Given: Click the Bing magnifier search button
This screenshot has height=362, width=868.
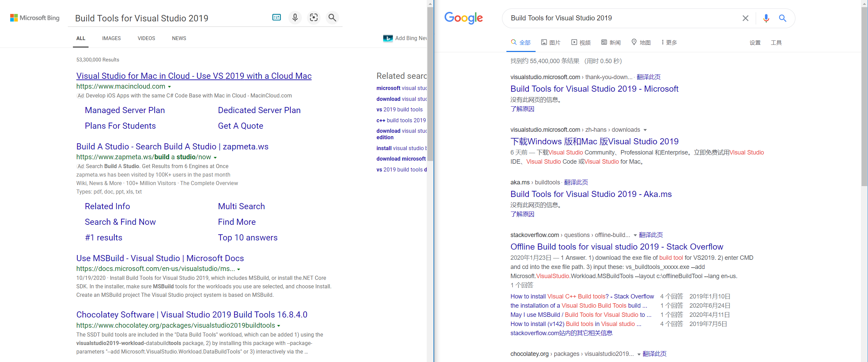Looking at the screenshot, I should (332, 17).
